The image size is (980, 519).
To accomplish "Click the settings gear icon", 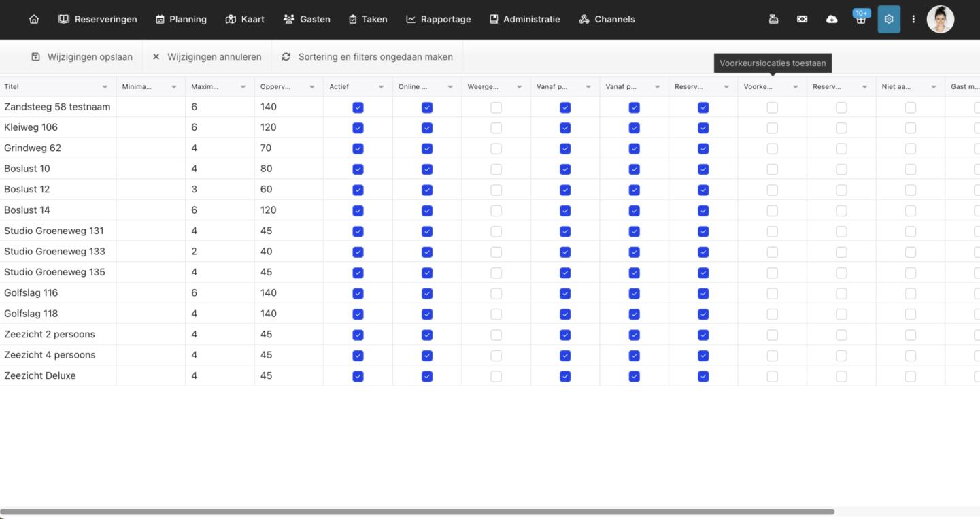I will click(889, 19).
